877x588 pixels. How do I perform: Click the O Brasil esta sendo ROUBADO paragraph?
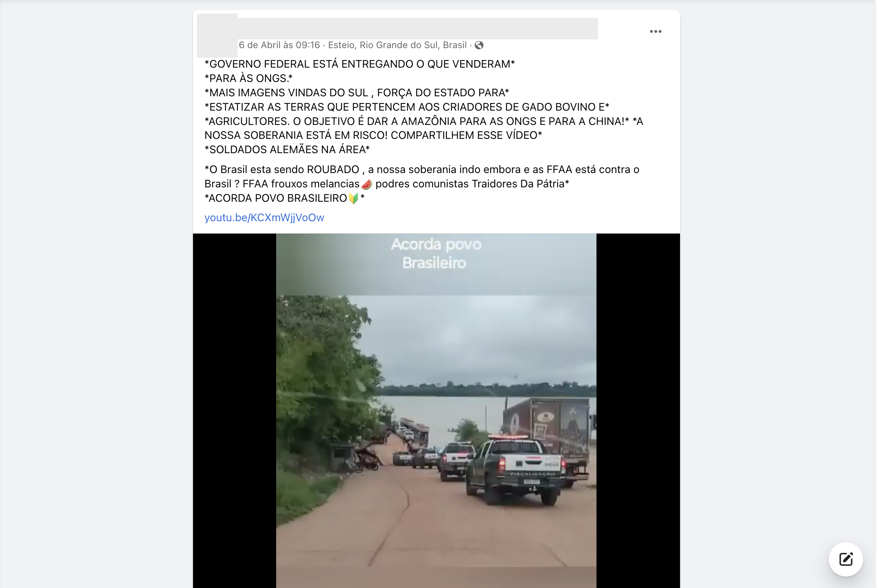click(422, 177)
